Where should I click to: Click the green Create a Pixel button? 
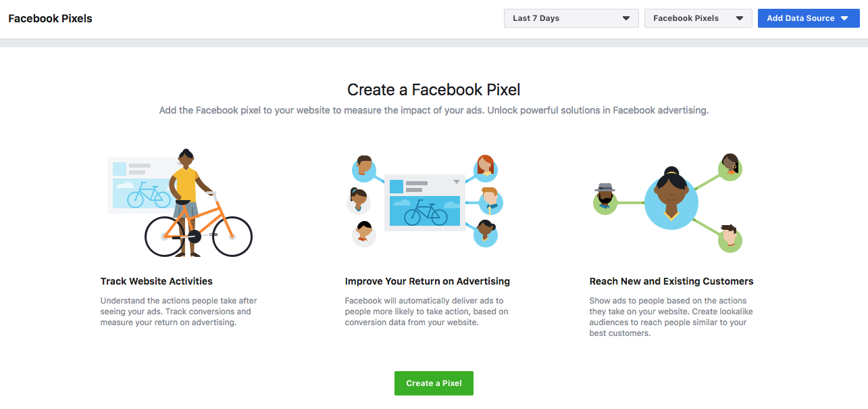click(434, 383)
